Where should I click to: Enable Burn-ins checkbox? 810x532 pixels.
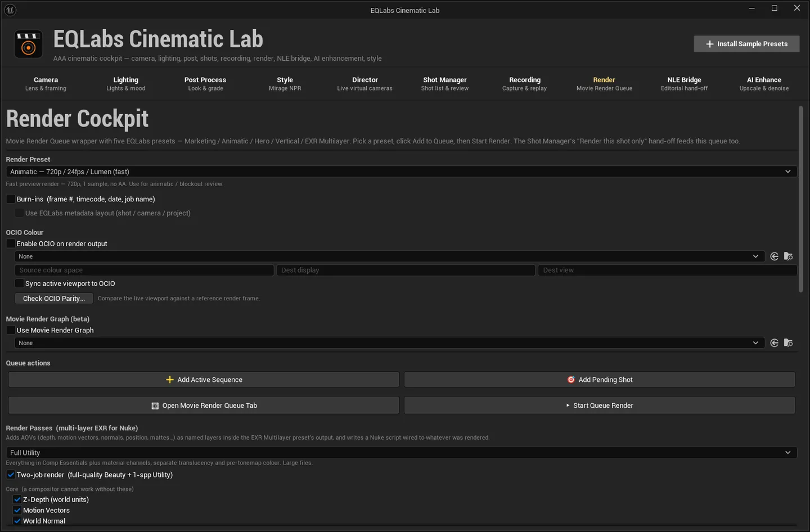click(11, 199)
